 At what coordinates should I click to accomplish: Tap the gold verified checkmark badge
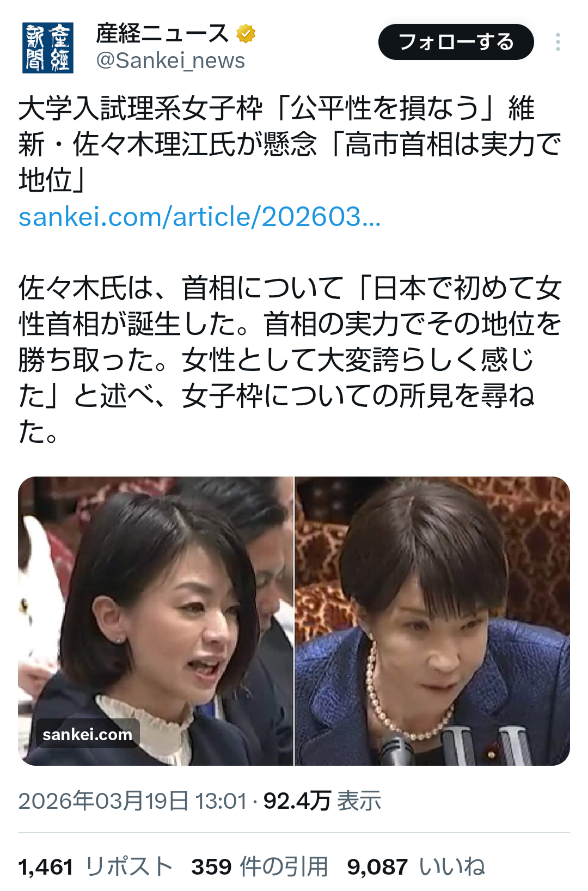(x=246, y=34)
